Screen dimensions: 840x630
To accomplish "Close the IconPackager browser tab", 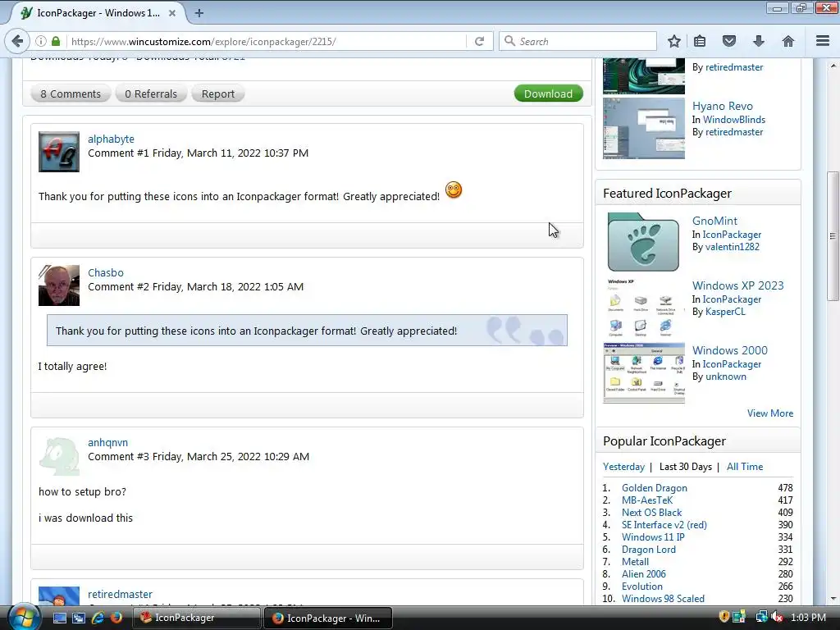I will [172, 13].
